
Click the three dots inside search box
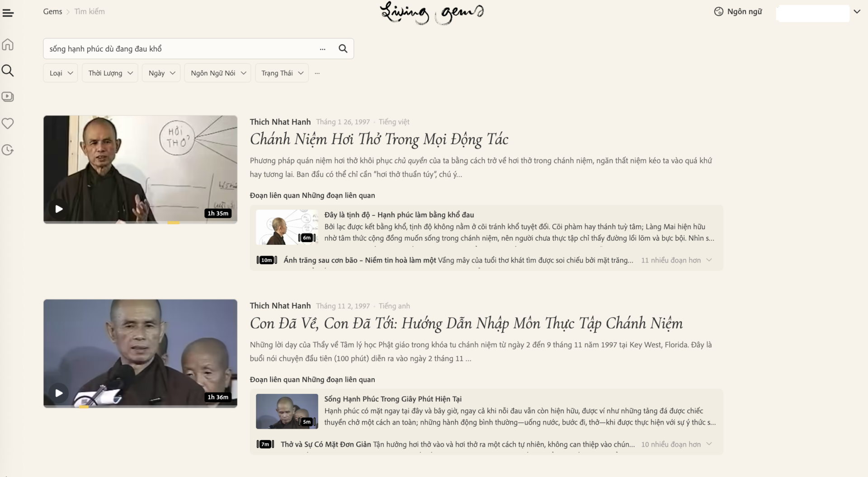click(x=322, y=49)
